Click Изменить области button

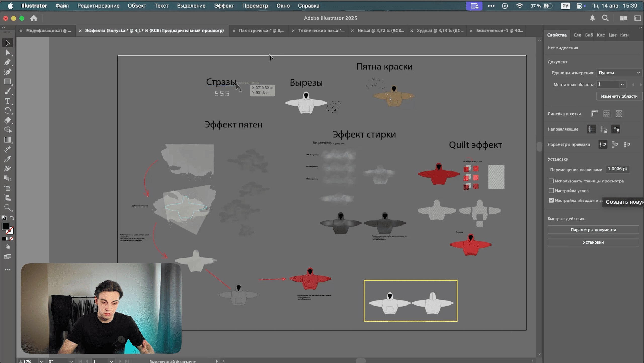pos(619,96)
